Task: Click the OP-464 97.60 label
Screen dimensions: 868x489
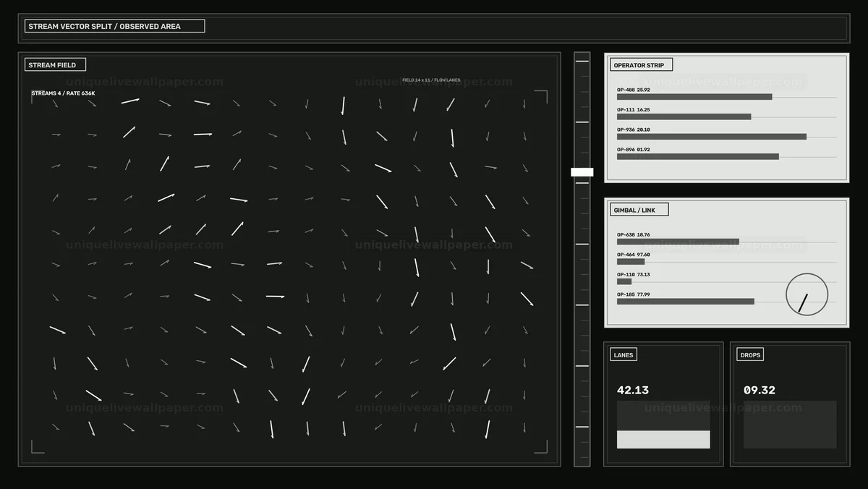Action: tap(634, 255)
